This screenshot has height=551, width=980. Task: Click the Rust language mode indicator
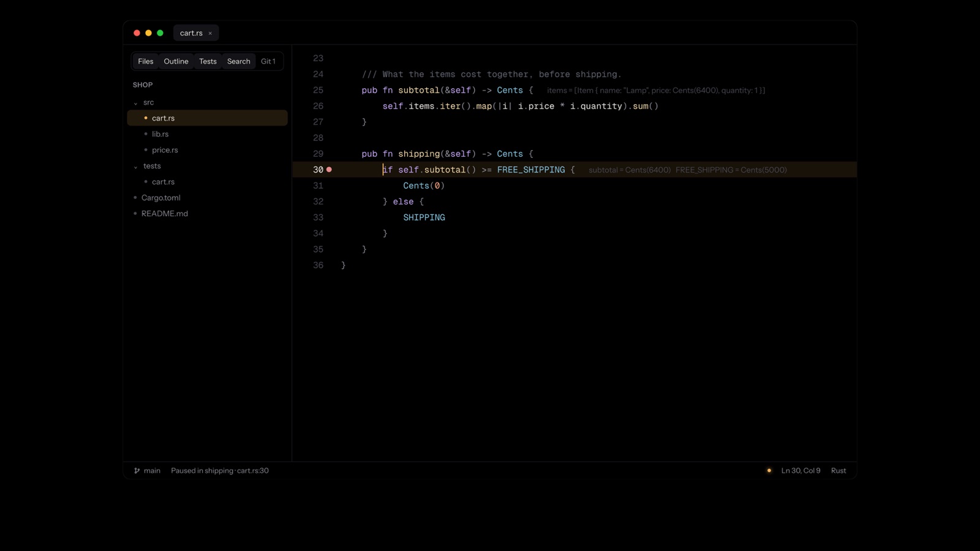pos(839,471)
